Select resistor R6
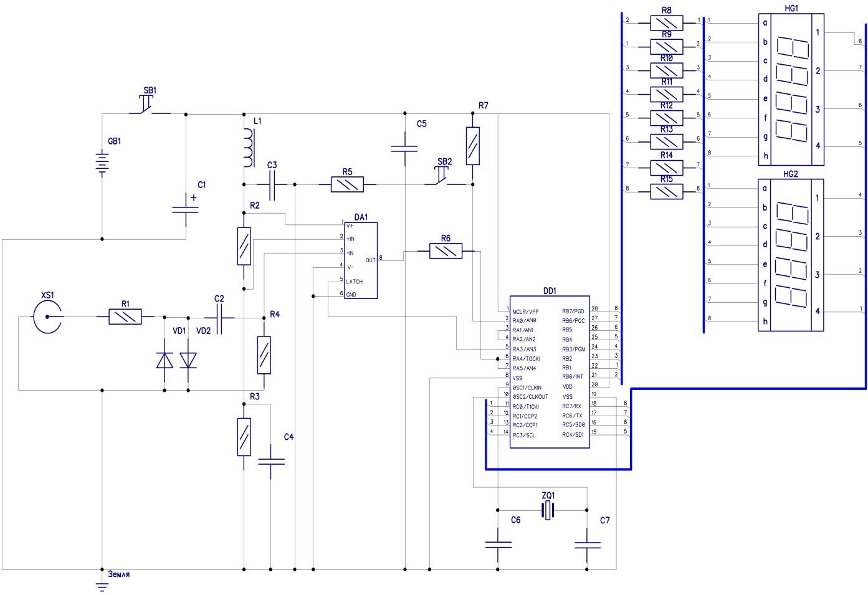Screen dimensions: 868x595 pyautogui.click(x=446, y=251)
